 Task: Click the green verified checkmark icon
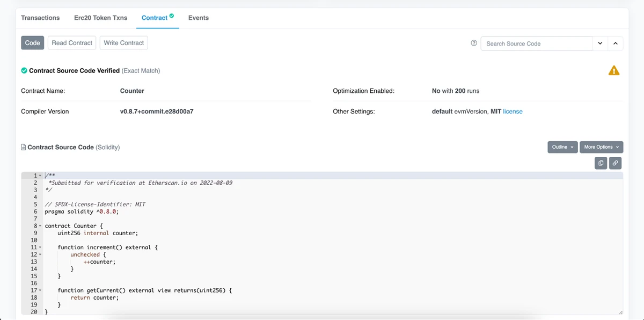(x=24, y=71)
